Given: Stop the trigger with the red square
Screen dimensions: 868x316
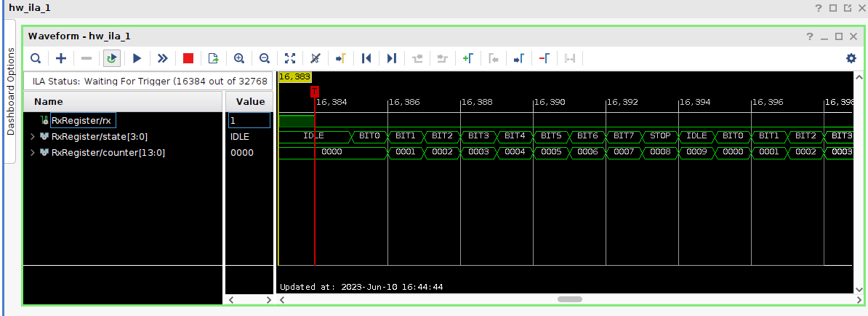Looking at the screenshot, I should click(188, 58).
